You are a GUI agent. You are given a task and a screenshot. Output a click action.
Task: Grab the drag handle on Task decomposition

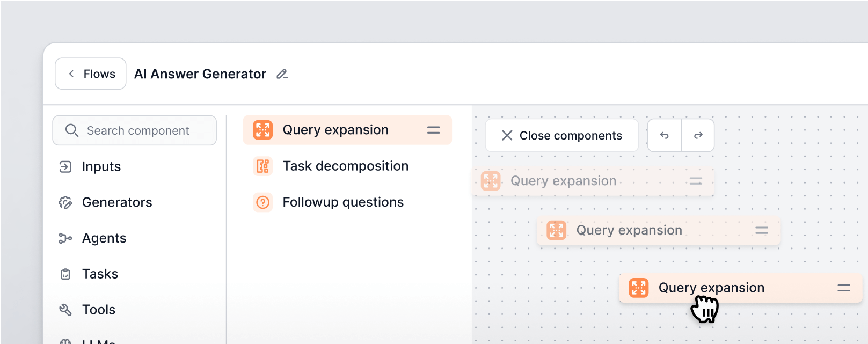433,166
